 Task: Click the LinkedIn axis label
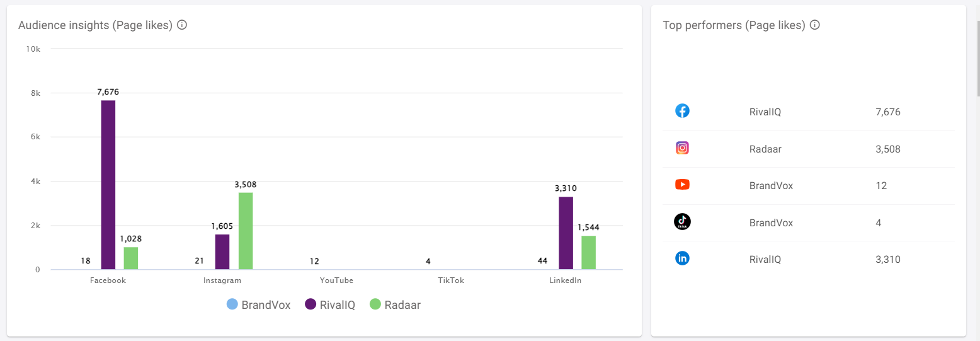[566, 280]
